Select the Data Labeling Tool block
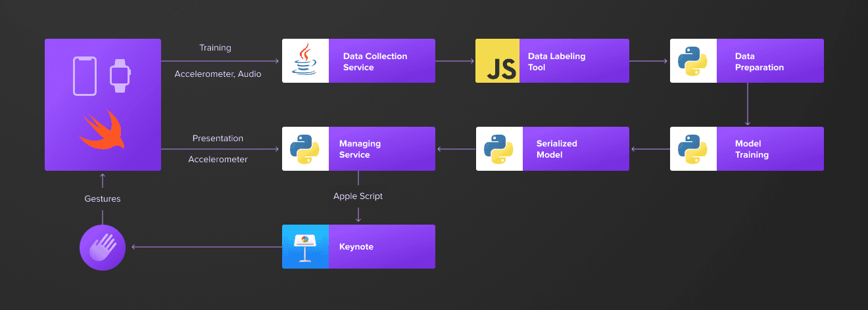This screenshot has width=868, height=310. [552, 60]
